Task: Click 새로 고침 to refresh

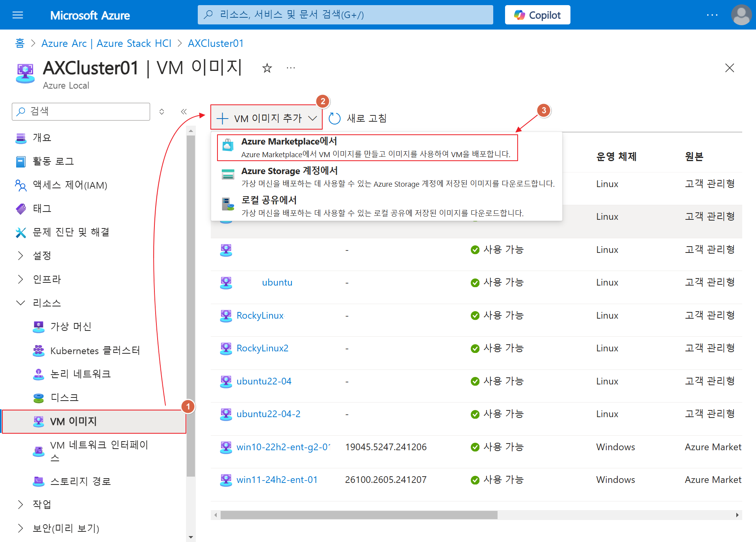Action: (x=358, y=118)
